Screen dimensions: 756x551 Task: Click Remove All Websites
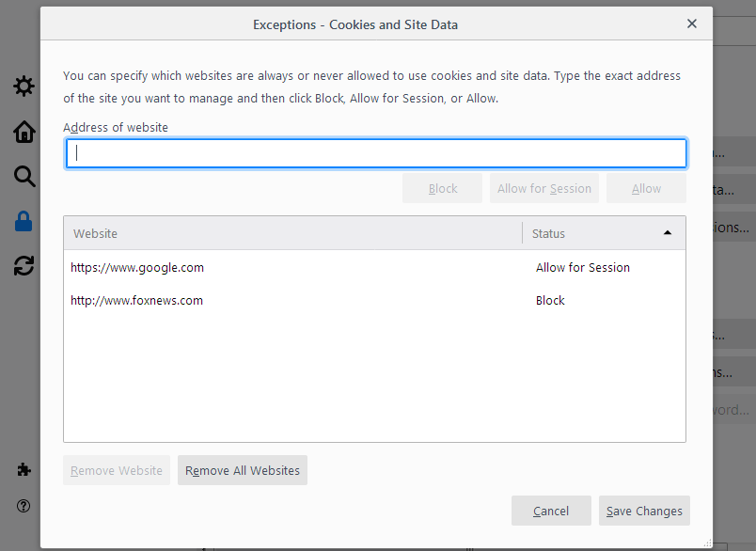[x=242, y=470]
